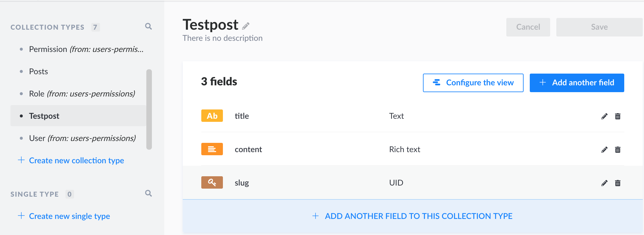
Task: Click the Rich text content field icon
Action: (212, 149)
